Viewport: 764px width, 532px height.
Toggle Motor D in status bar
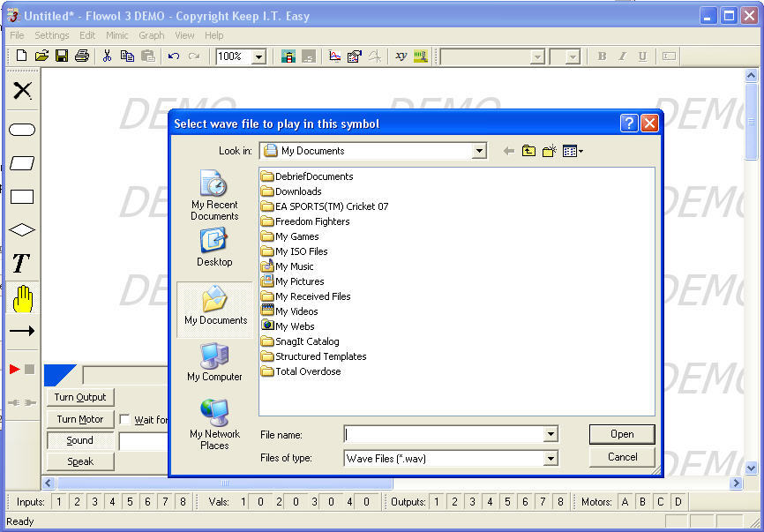point(678,501)
